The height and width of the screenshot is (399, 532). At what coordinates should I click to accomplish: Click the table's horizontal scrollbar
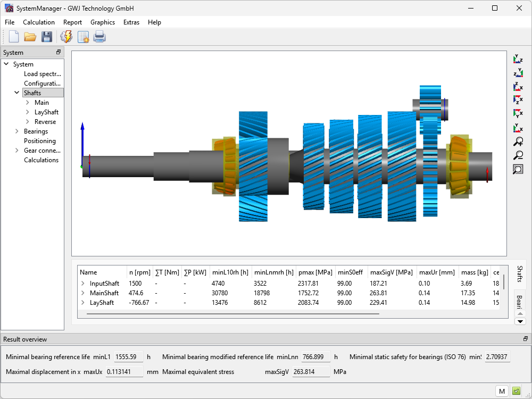[232, 314]
